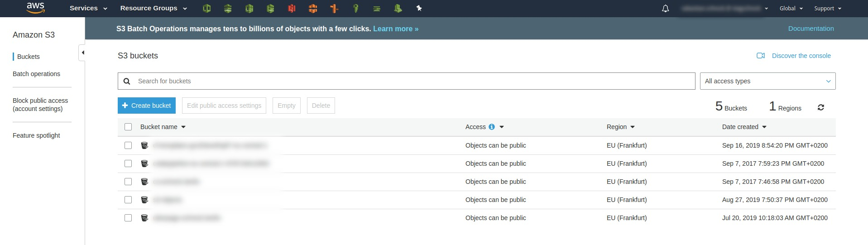
Task: Open the Documentation link
Action: tap(811, 29)
